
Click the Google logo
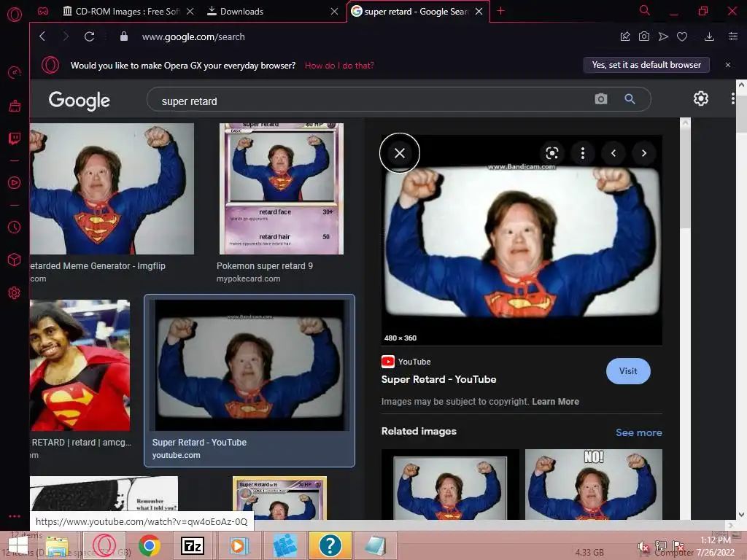coord(79,100)
